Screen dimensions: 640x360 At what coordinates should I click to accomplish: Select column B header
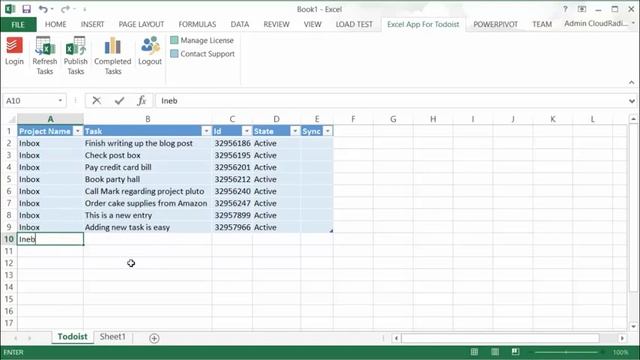click(x=148, y=119)
